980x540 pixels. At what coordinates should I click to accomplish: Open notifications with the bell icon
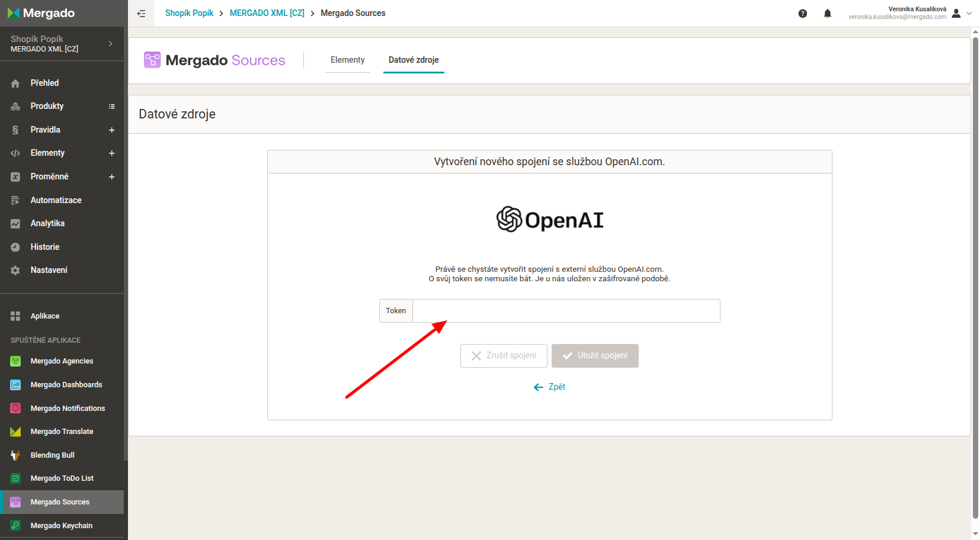click(828, 14)
